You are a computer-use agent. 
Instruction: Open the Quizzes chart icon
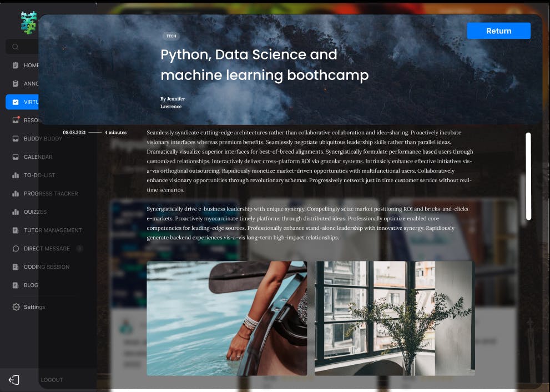coord(16,212)
